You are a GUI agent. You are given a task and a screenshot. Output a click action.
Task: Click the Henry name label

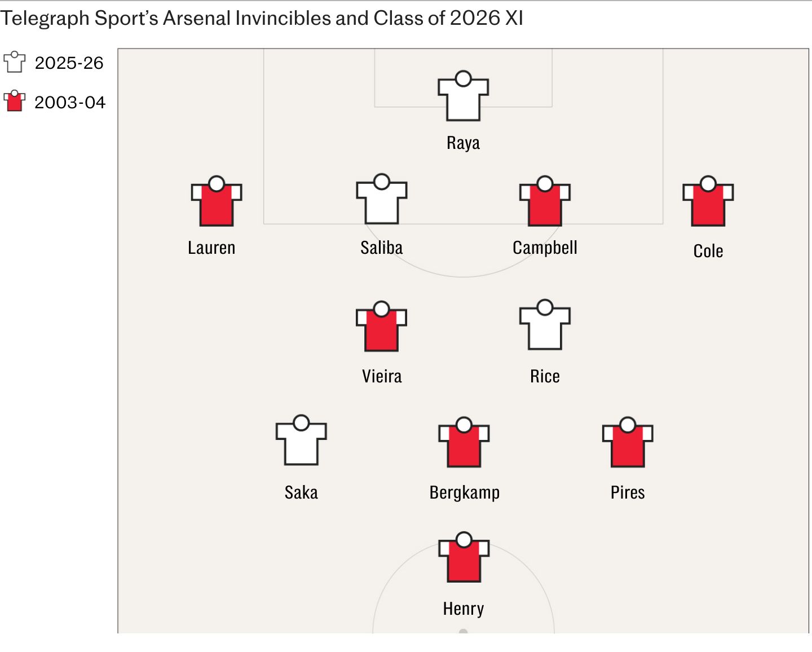tap(464, 609)
